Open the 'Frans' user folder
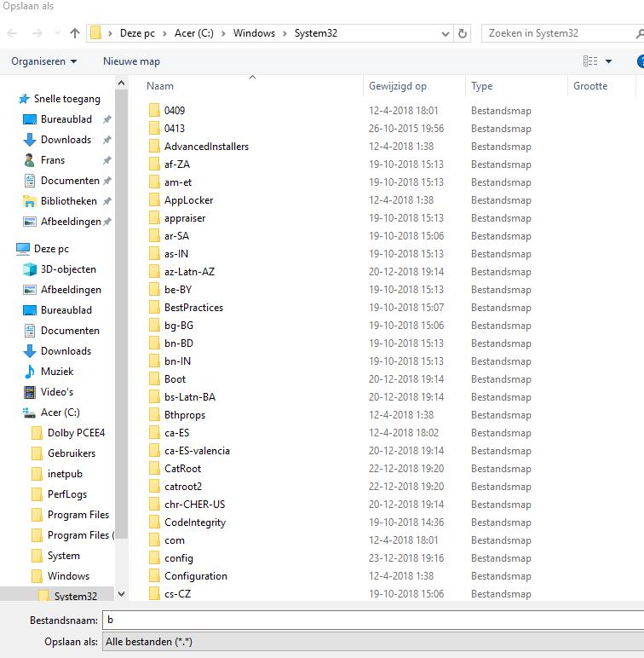The height and width of the screenshot is (658, 644). pos(53,160)
